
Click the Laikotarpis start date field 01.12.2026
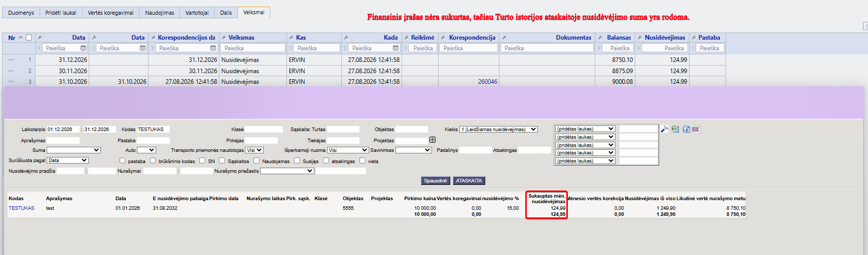(63, 130)
